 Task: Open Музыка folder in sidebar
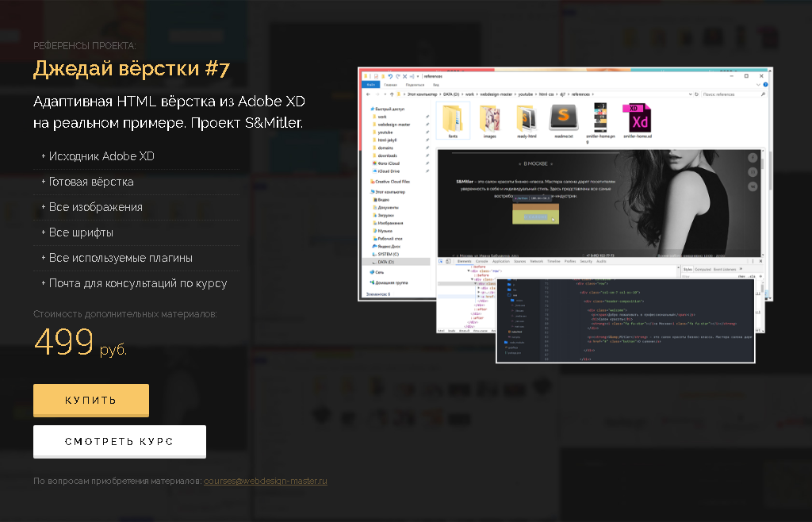click(385, 231)
